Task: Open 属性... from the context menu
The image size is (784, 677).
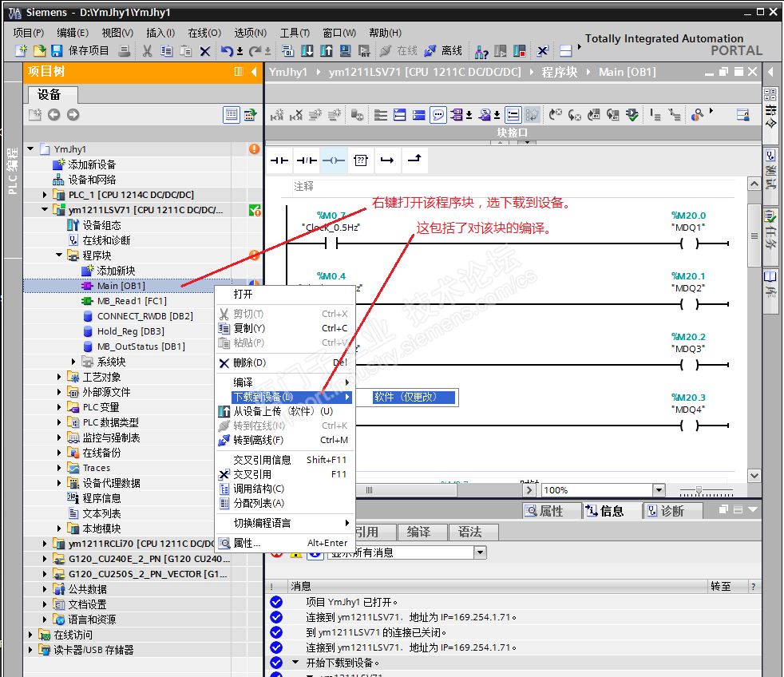Action: pos(285,543)
